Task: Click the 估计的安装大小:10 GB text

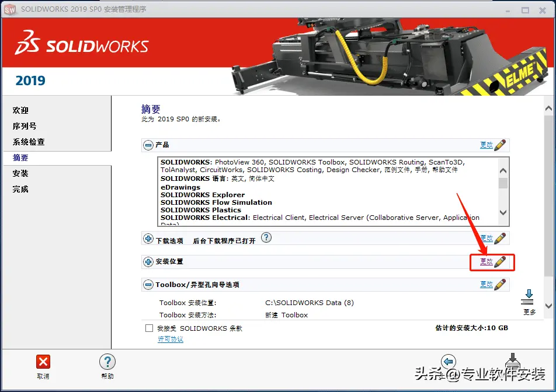Action: [x=472, y=328]
